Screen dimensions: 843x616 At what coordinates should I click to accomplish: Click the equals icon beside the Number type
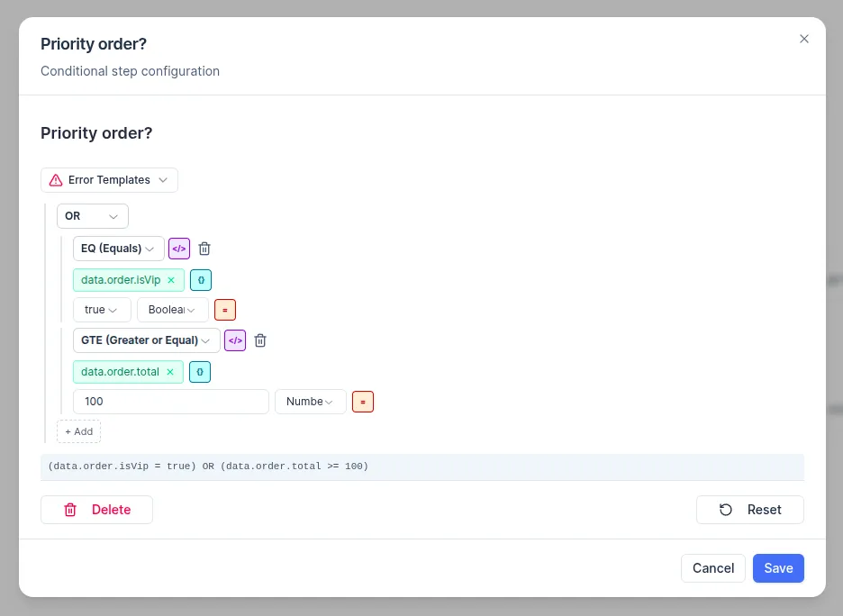[362, 402]
